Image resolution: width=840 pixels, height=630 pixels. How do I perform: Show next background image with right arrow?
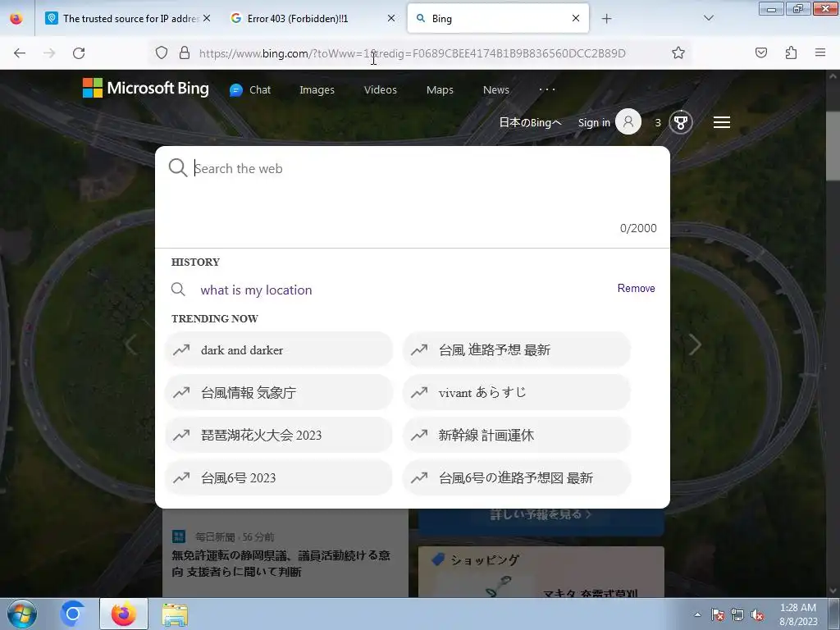click(695, 345)
